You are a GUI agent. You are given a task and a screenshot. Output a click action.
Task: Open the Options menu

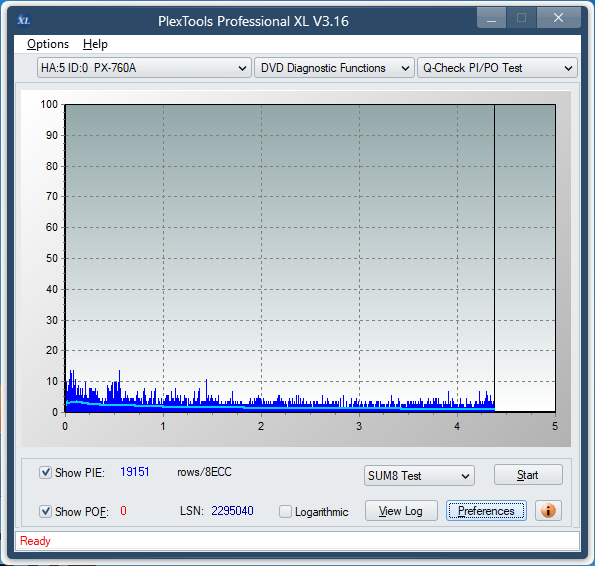48,44
